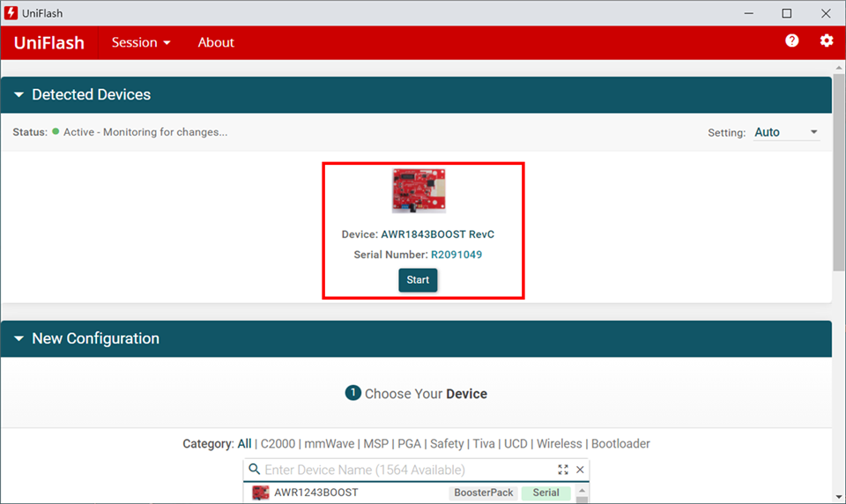The image size is (846, 504).
Task: Select the All category filter
Action: 244,443
